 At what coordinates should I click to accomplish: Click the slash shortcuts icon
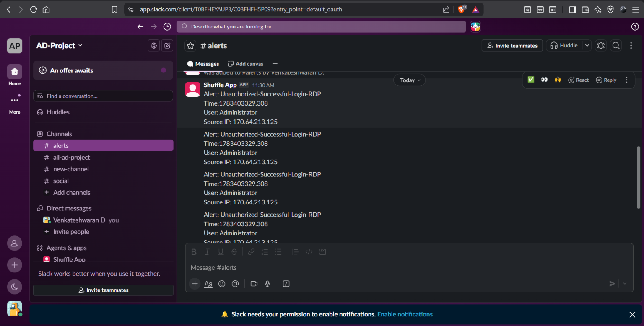click(286, 284)
